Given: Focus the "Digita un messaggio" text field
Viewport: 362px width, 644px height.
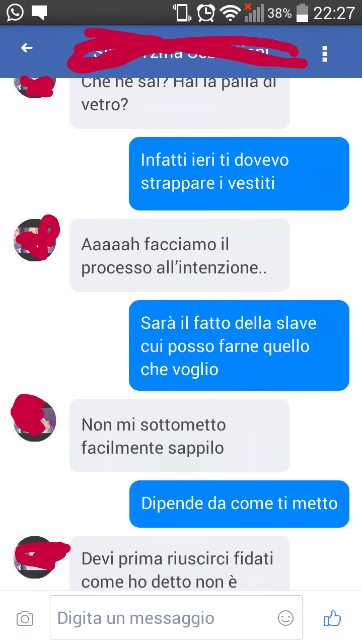Looking at the screenshot, I should click(x=176, y=617).
